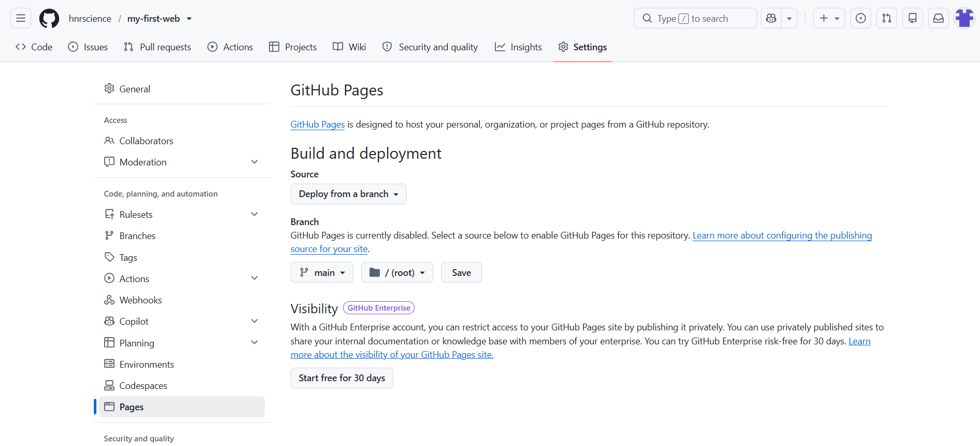Open the hamburger navigation menu
The height and width of the screenshot is (446, 980).
[x=21, y=18]
